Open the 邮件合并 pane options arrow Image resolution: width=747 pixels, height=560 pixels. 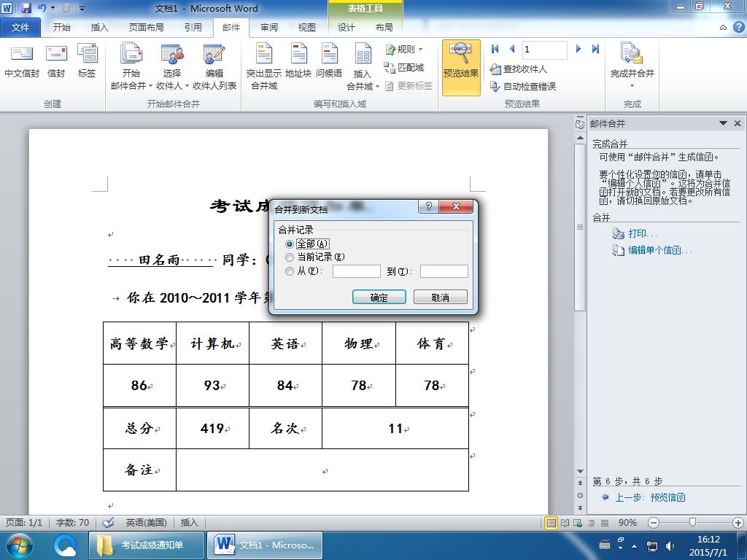pyautogui.click(x=723, y=123)
